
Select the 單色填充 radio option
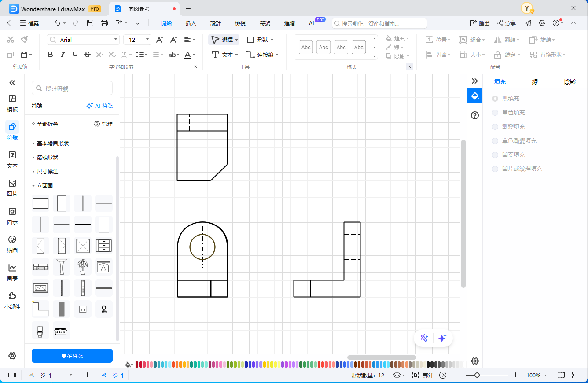pyautogui.click(x=495, y=113)
